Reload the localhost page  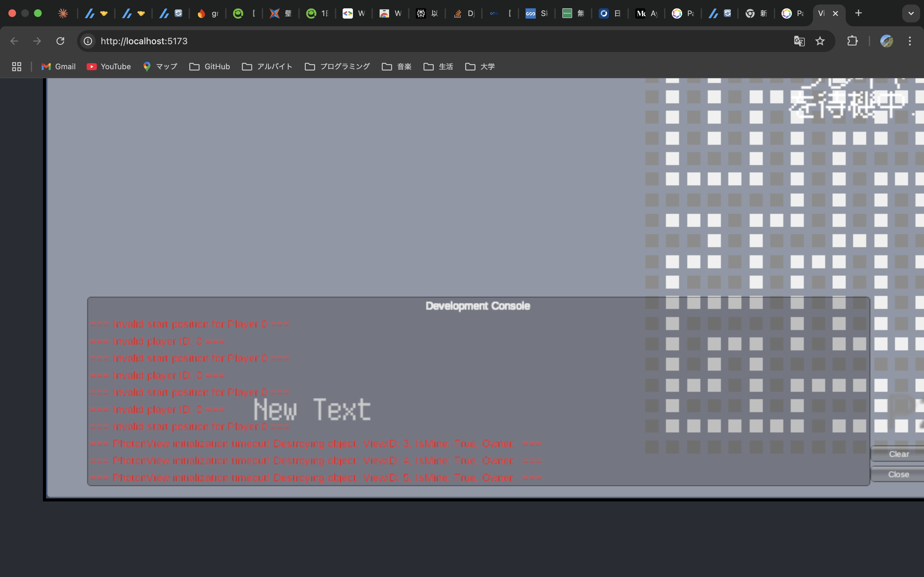coord(60,41)
